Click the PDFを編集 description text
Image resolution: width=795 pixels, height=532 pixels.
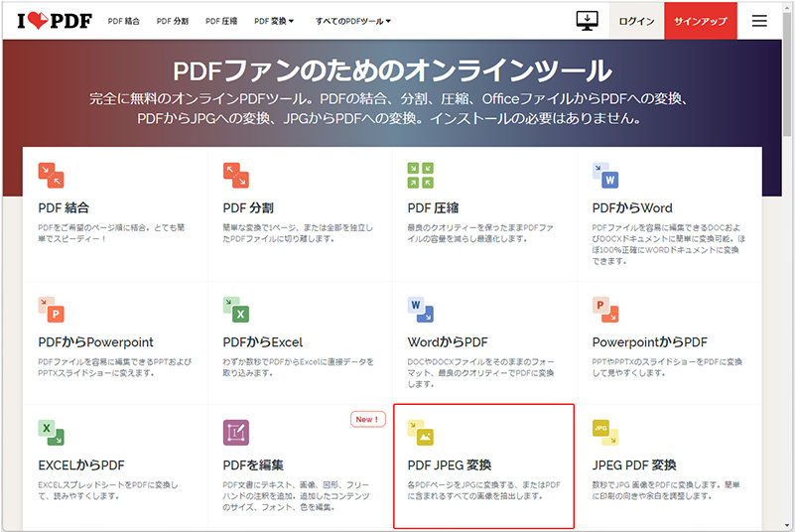296,496
